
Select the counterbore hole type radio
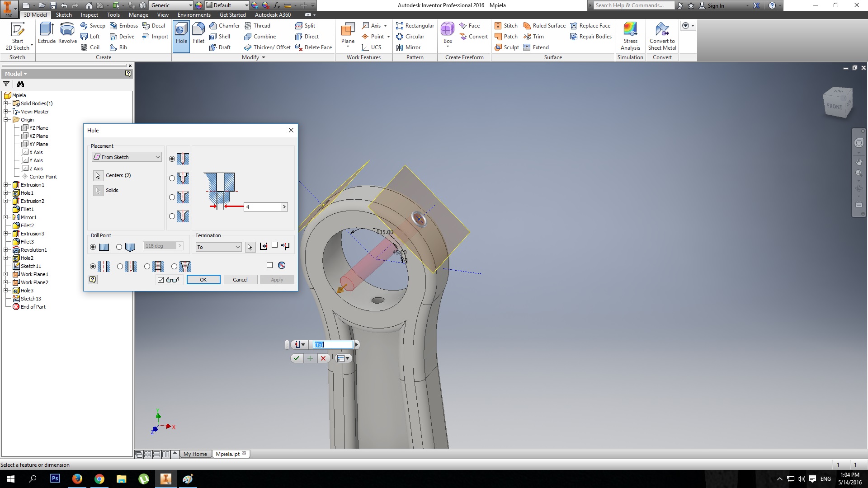(x=172, y=178)
